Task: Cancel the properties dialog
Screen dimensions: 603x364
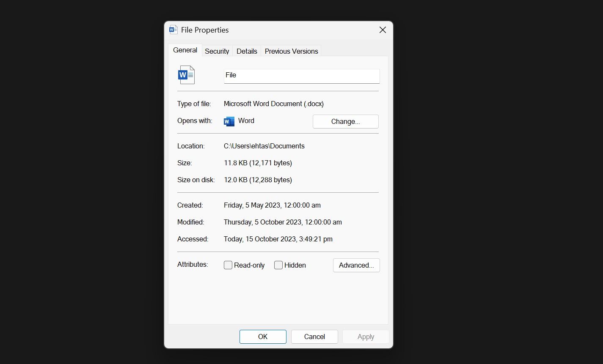Action: (314, 337)
